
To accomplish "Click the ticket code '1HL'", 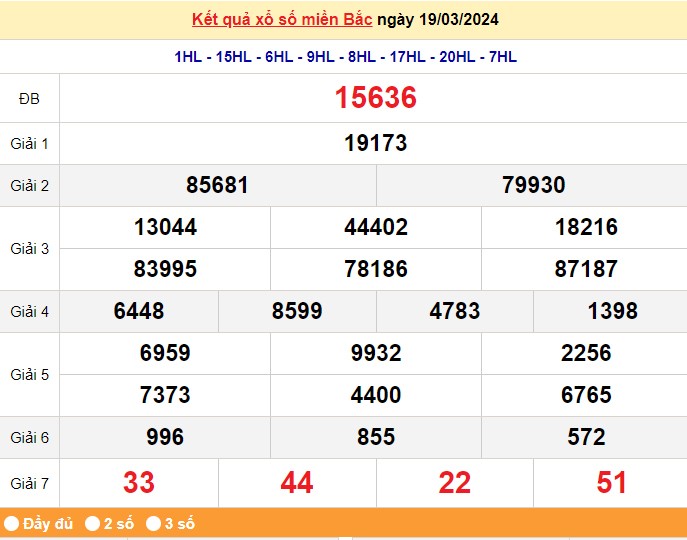I will point(188,57).
